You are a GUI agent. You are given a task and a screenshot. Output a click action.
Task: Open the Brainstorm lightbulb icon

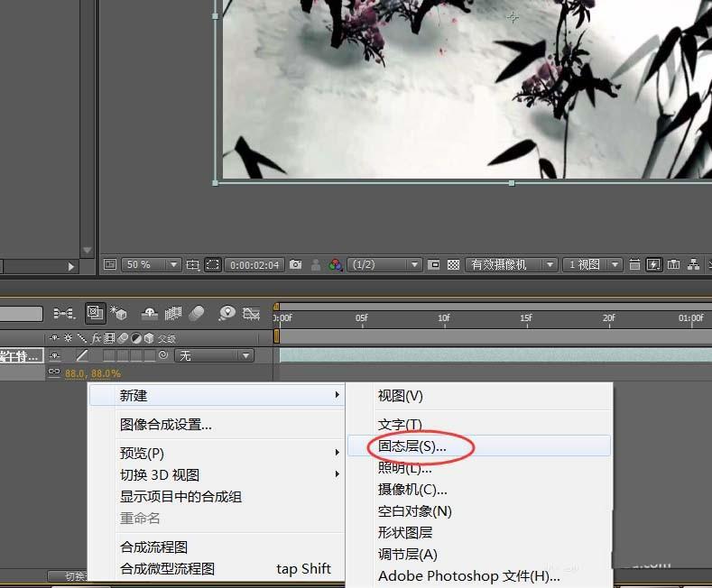tap(227, 313)
